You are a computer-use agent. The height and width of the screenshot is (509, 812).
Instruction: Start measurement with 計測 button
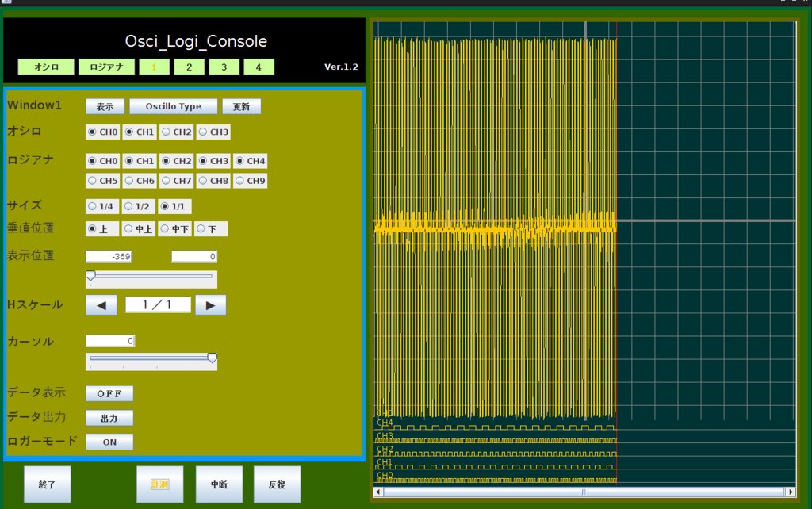[x=159, y=484]
